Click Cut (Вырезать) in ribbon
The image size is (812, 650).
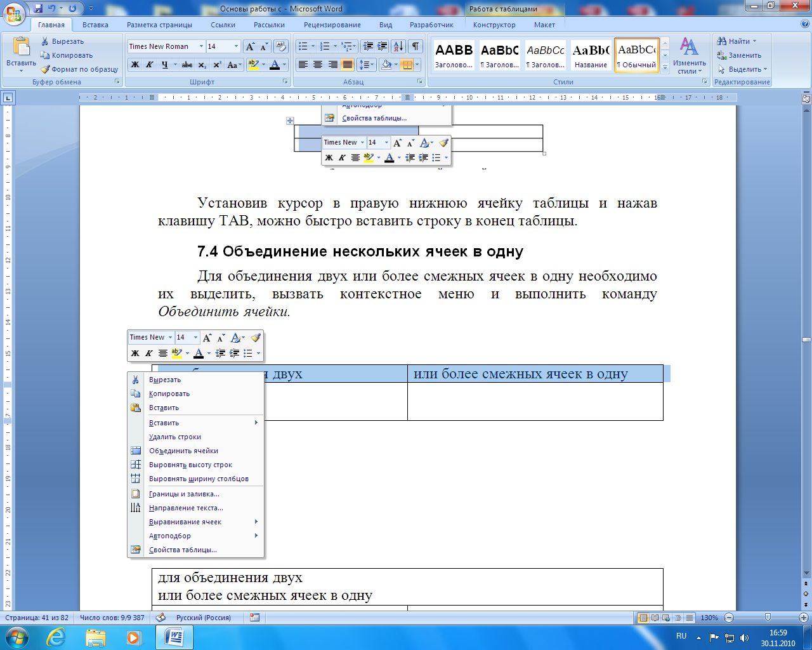[62, 41]
